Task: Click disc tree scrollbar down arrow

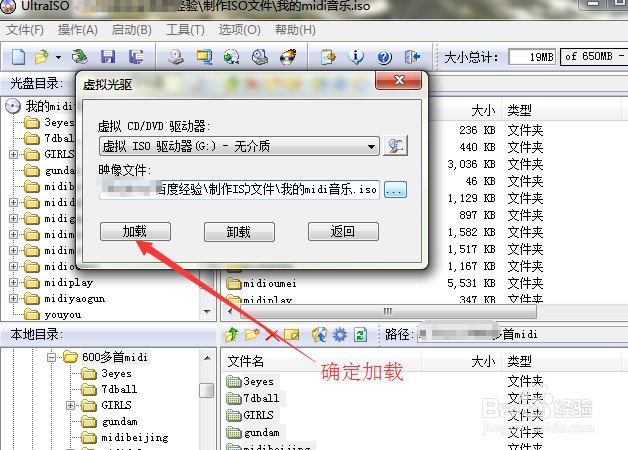Action: click(207, 312)
